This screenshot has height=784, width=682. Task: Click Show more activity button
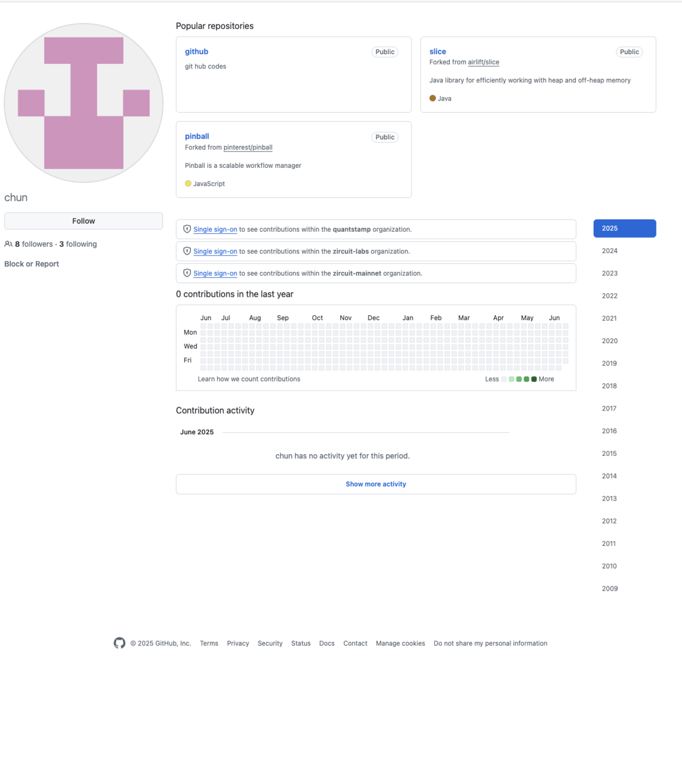pos(376,484)
